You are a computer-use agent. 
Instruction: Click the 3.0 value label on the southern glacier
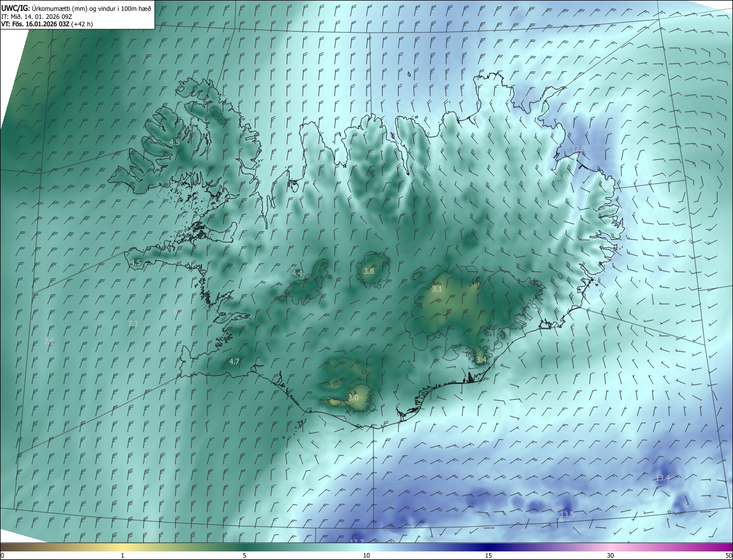[353, 397]
